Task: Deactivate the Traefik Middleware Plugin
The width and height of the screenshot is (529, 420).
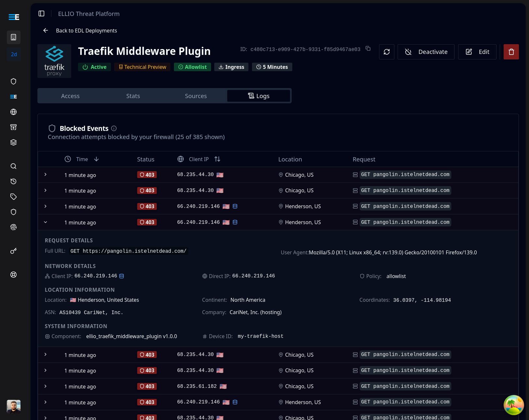Action: pyautogui.click(x=426, y=52)
